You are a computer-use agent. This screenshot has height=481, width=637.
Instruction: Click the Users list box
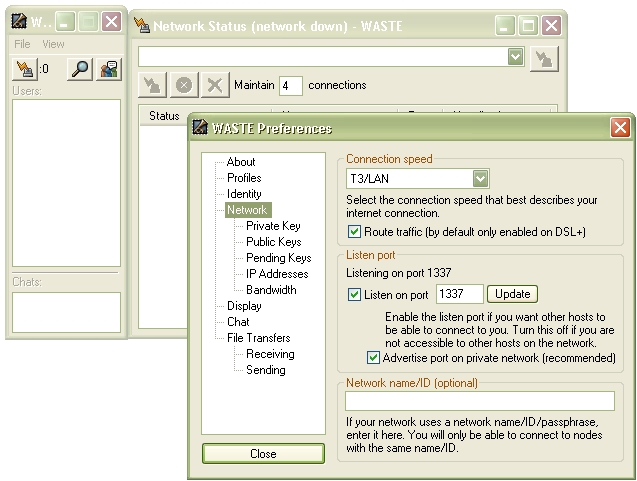(x=67, y=183)
